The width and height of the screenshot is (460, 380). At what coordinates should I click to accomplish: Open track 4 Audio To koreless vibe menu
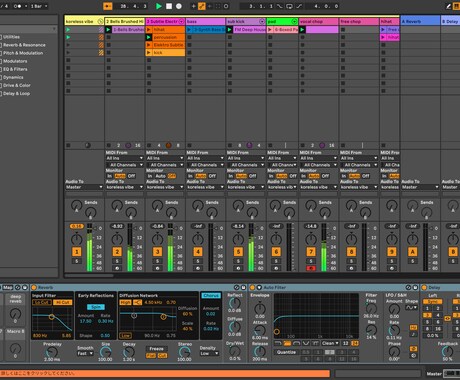(x=205, y=187)
